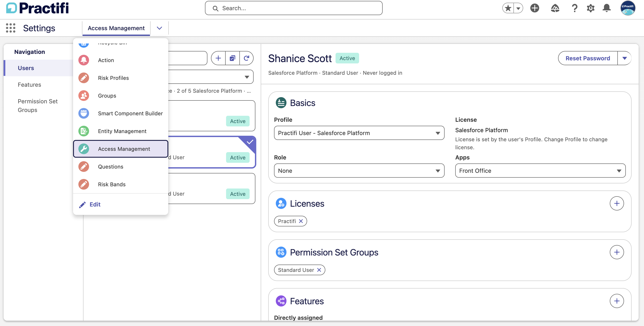The image size is (644, 326).
Task: Click the global create plus icon
Action: [535, 8]
